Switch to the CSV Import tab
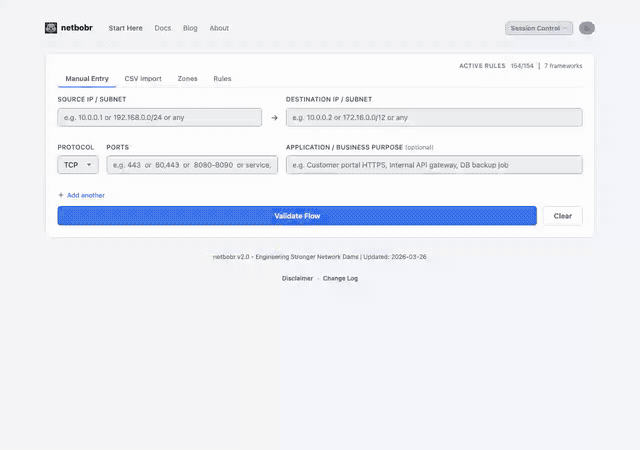Image resolution: width=640 pixels, height=450 pixels. pos(143,78)
